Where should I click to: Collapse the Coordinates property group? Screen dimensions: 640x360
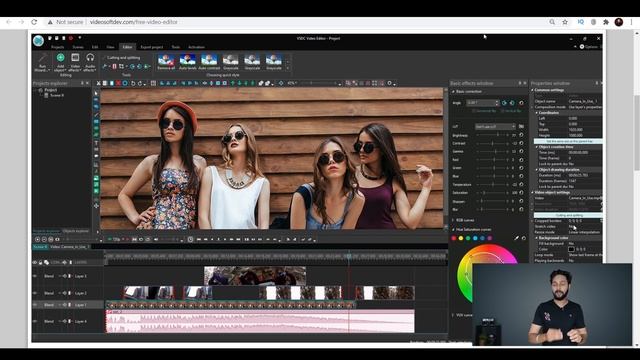tap(536, 113)
